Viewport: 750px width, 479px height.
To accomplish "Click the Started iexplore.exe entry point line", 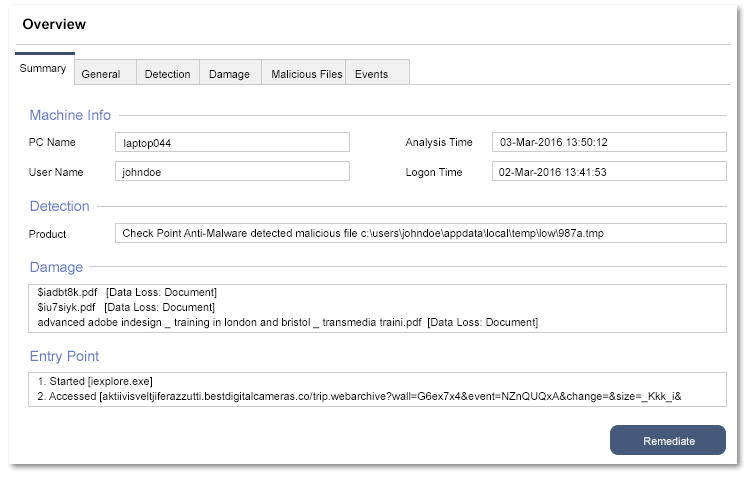I will click(95, 382).
